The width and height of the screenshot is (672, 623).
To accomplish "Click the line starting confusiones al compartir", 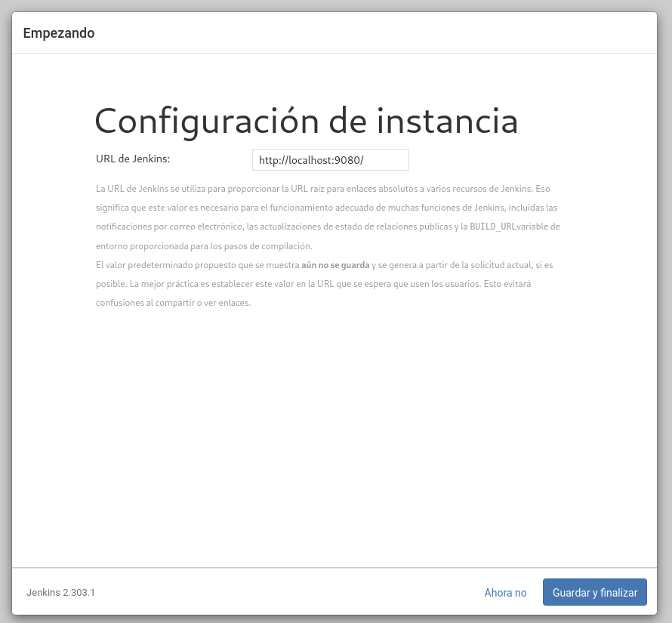I will (173, 303).
